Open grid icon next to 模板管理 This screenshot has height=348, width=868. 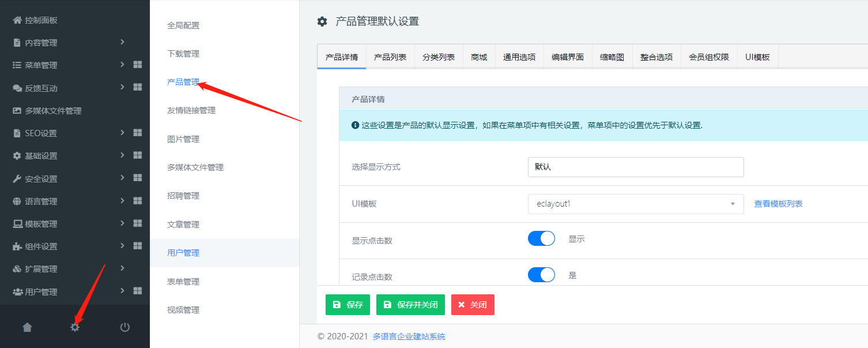coord(137,223)
